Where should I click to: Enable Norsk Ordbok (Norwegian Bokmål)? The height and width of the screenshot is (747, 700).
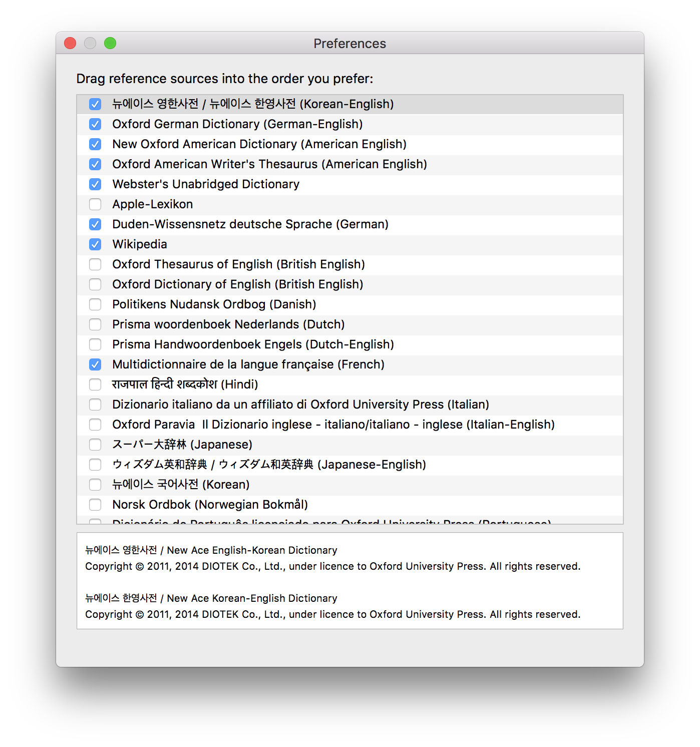(x=95, y=505)
